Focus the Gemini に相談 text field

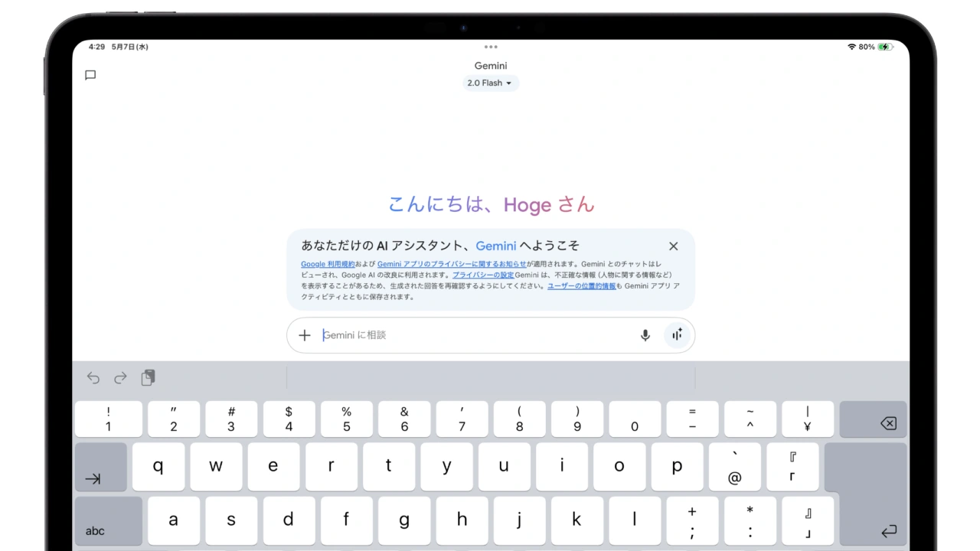pos(475,335)
